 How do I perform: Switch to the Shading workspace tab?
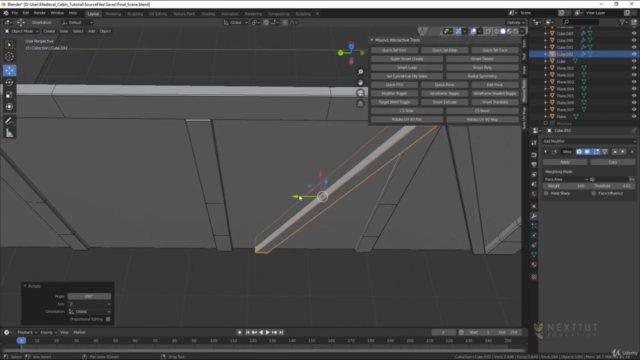pyautogui.click(x=208, y=14)
